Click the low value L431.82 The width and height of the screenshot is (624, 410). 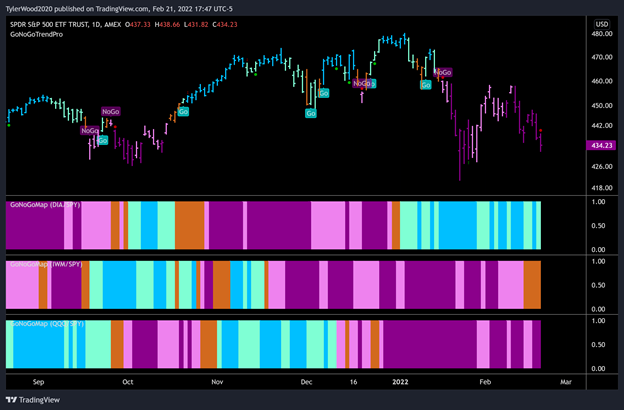pos(196,25)
